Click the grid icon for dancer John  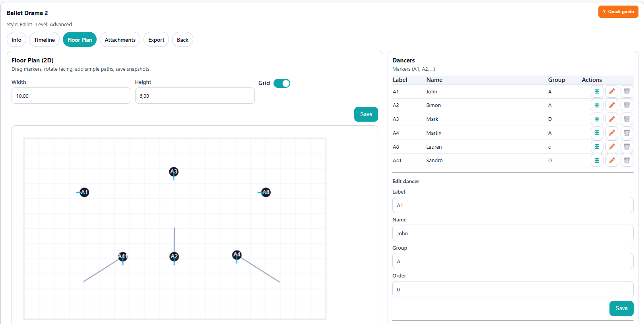click(597, 91)
